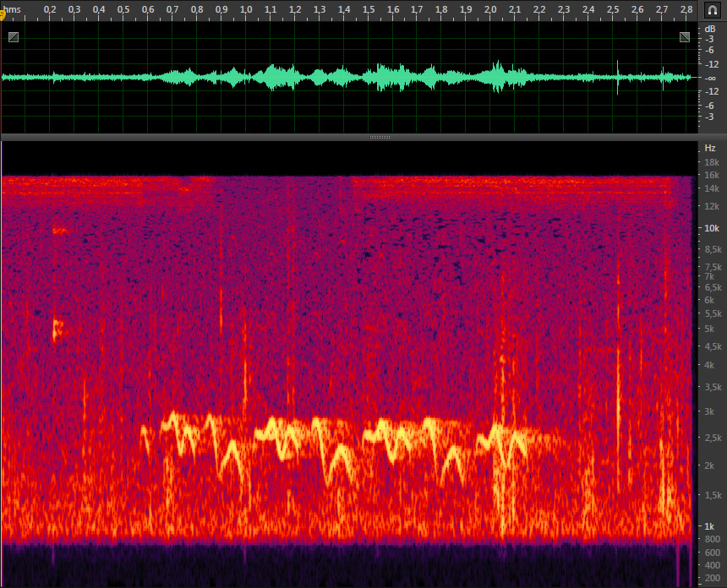This screenshot has height=588, width=727.
Task: Click the 6,5k label on frequency scale
Action: click(713, 288)
